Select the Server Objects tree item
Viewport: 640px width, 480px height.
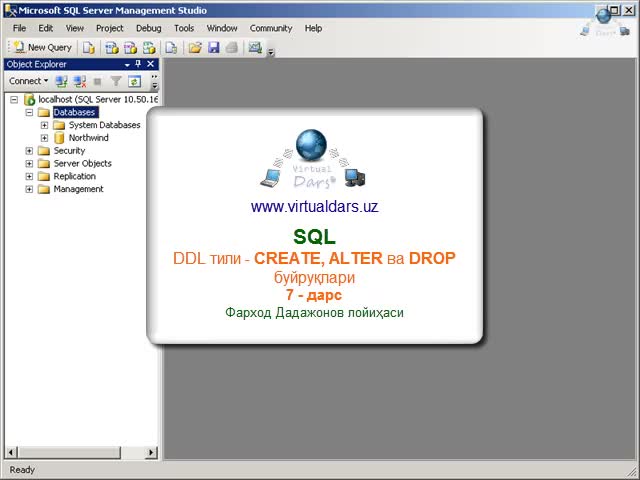coord(82,163)
